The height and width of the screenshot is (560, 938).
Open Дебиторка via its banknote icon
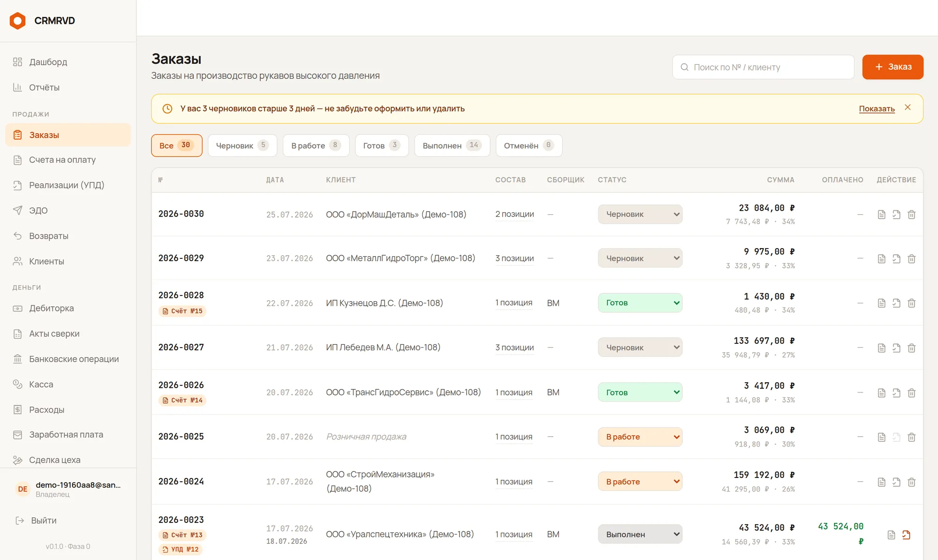pos(17,308)
